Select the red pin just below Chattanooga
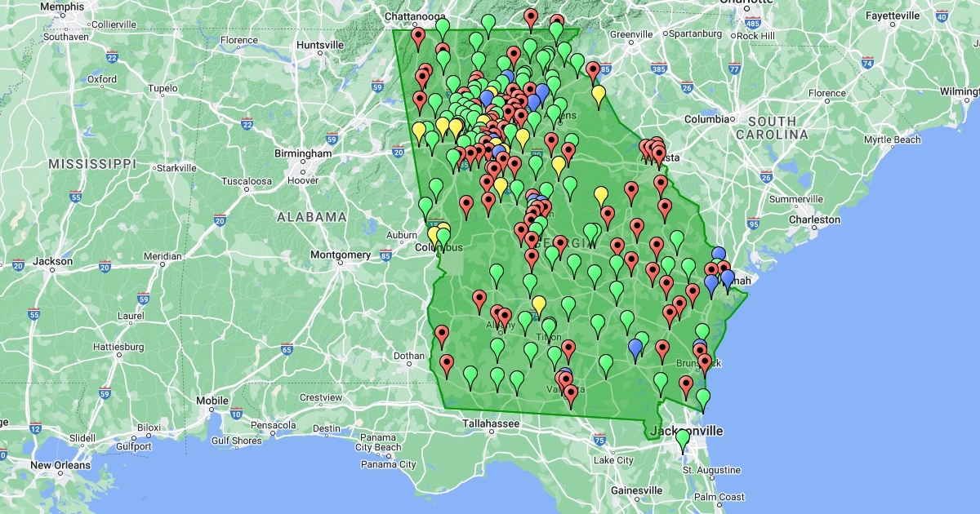Screen dimensions: 980x514 point(418,37)
